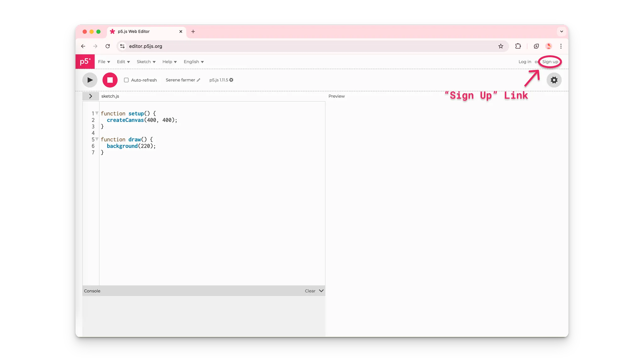Collapse code fold at line 1
The height and width of the screenshot is (362, 644).
click(x=97, y=112)
